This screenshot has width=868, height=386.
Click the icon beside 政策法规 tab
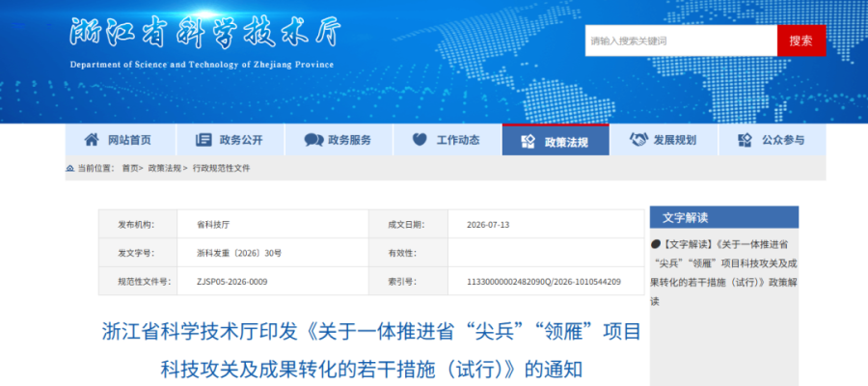[529, 142]
